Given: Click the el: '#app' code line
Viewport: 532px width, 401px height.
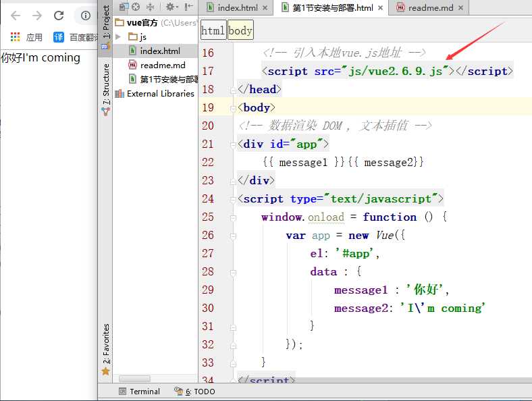Looking at the screenshot, I should (x=344, y=253).
